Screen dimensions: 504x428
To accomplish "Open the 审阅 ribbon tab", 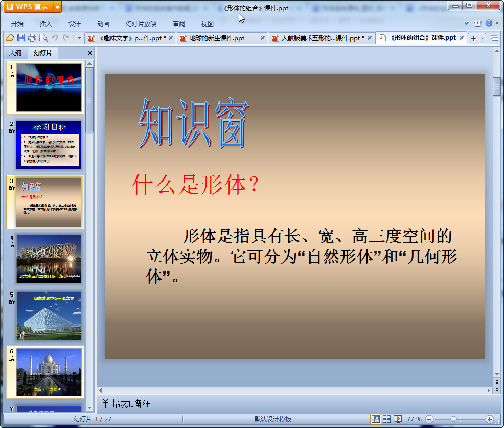I will pos(179,24).
